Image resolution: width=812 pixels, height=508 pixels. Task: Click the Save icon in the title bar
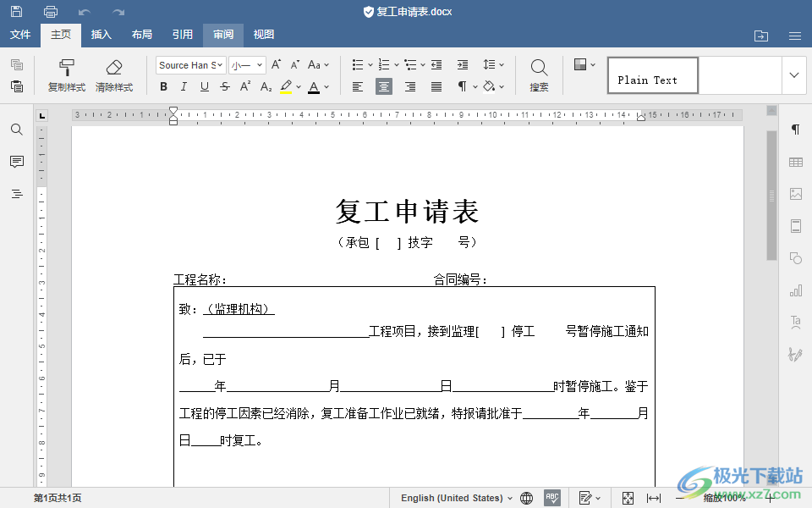click(x=17, y=11)
